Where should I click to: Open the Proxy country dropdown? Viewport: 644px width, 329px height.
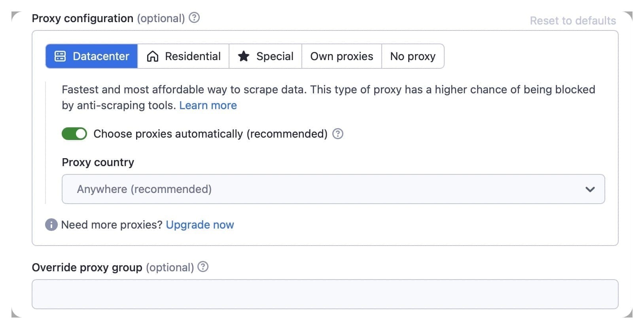(333, 189)
